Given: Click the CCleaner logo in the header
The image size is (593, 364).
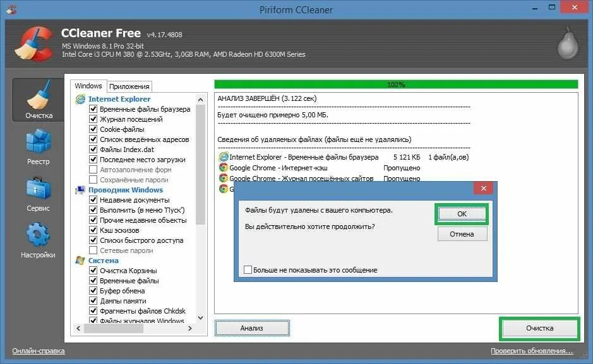Looking at the screenshot, I should (x=35, y=44).
